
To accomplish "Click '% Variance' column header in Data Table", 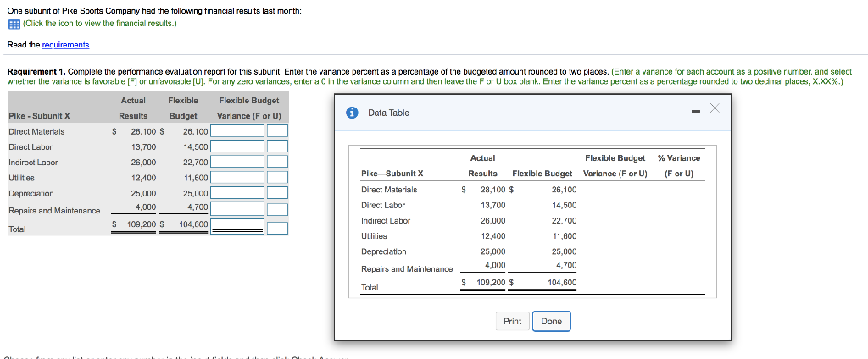I will [679, 158].
